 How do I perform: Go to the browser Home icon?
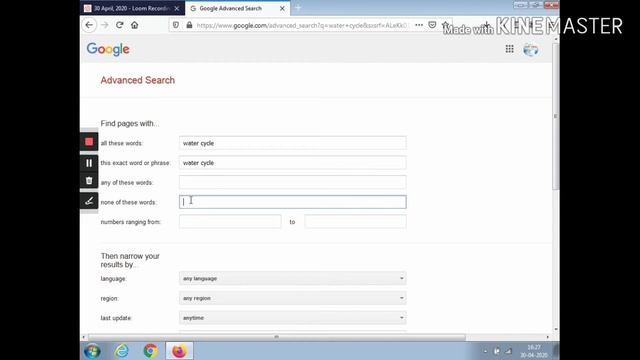pos(135,25)
